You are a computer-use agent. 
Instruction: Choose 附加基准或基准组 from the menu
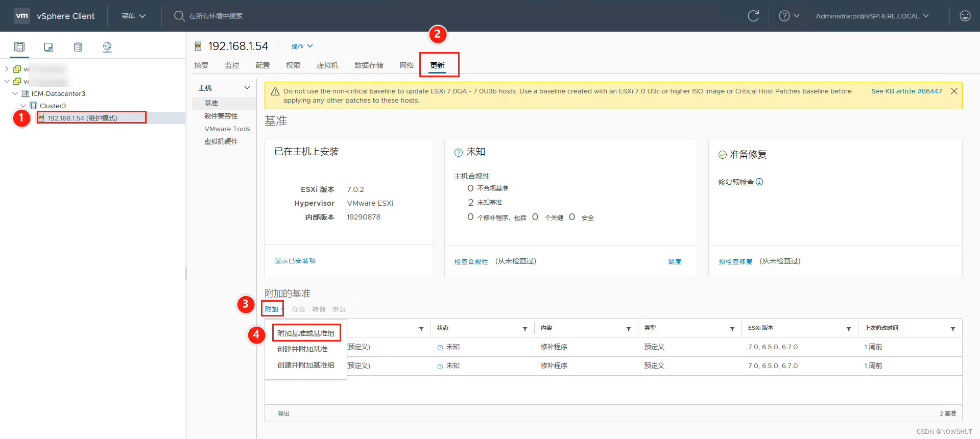point(306,333)
